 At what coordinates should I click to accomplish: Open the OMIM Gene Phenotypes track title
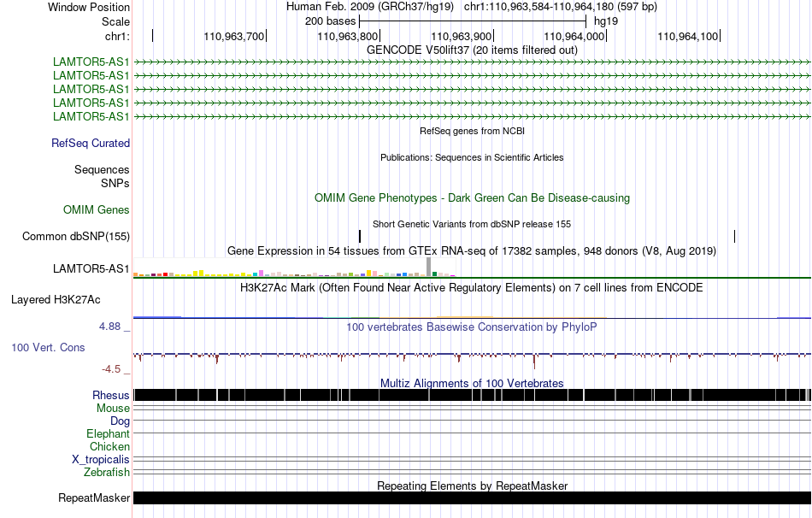(x=472, y=197)
